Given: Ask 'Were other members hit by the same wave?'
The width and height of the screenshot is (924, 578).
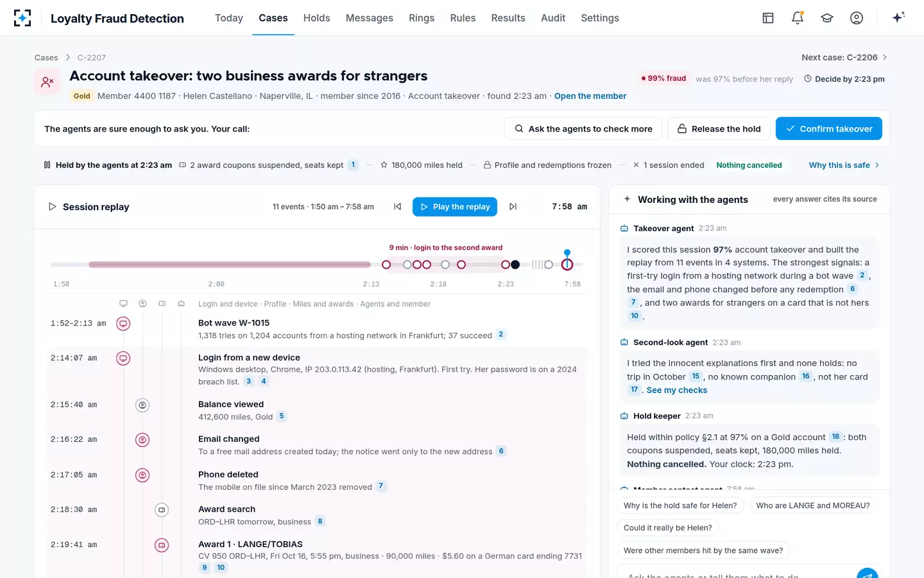Looking at the screenshot, I should (703, 550).
